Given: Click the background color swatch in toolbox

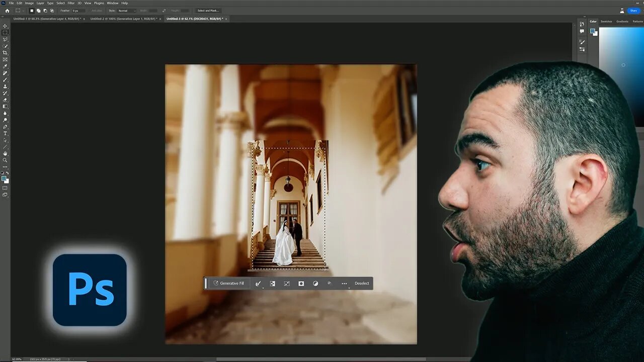Looking at the screenshot, I should (x=7, y=180).
